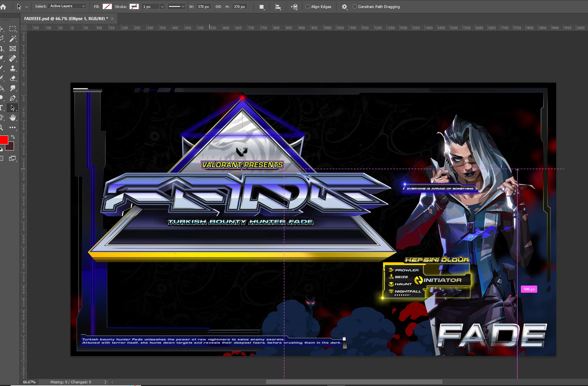Select the Rectangular Marquee tool
Viewport: 588px width, 386px height.
pyautogui.click(x=13, y=29)
